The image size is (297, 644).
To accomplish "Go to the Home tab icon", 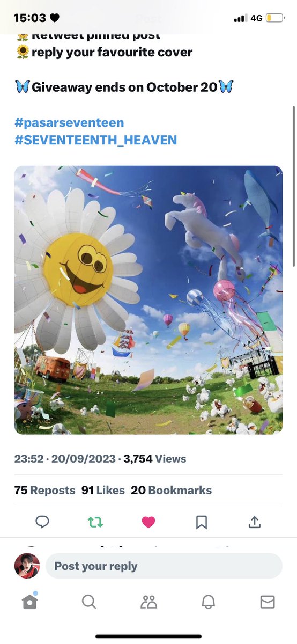I will coord(30,602).
